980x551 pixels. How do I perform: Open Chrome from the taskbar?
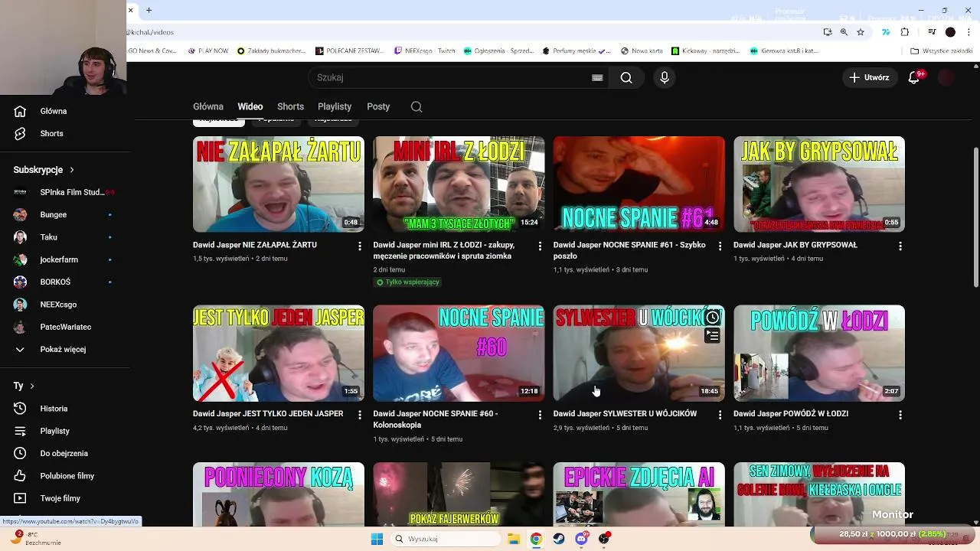(536, 539)
